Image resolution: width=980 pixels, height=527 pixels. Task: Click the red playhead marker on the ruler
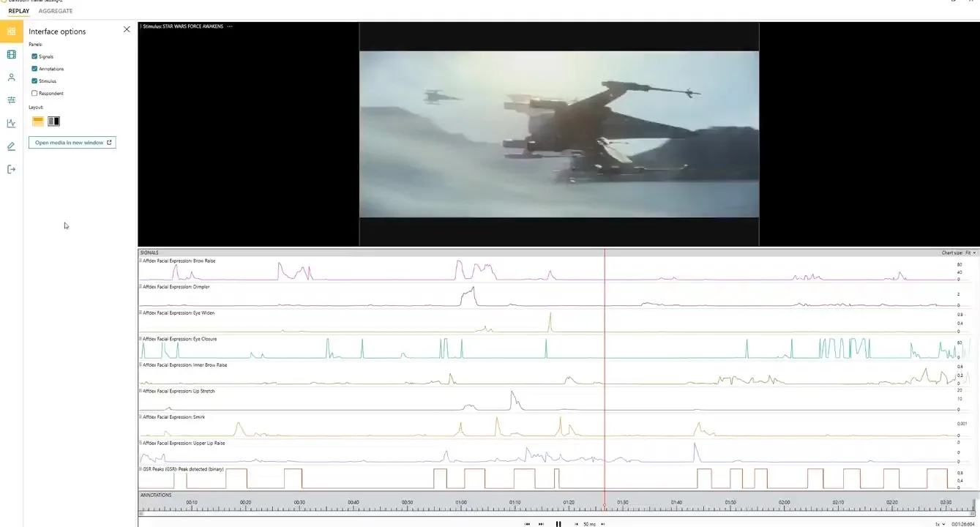click(605, 505)
